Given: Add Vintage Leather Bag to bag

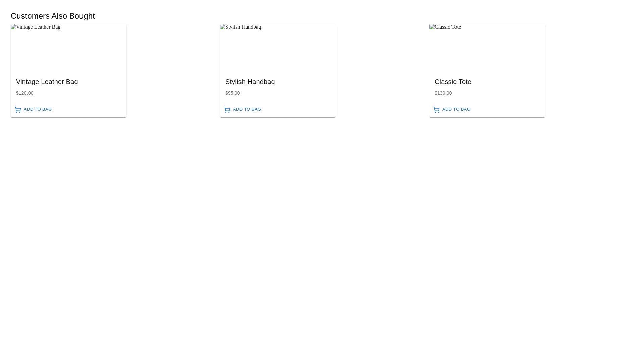Looking at the screenshot, I should pos(37,109).
